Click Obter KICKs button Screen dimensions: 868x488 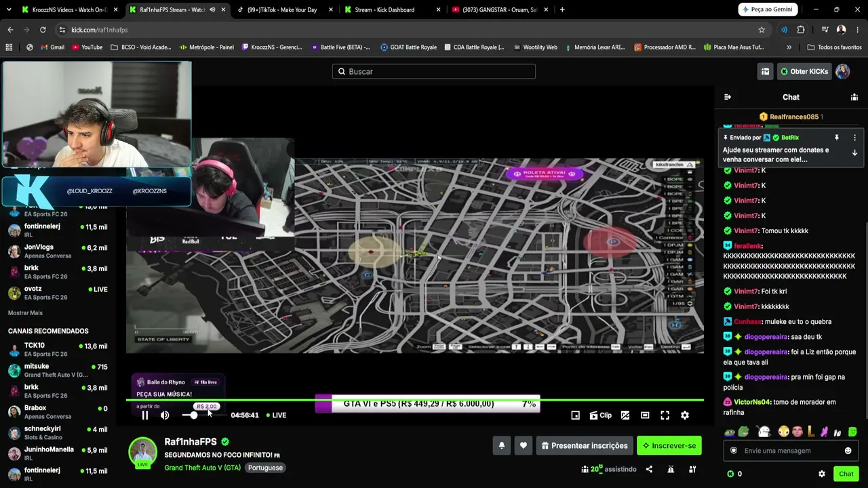(x=804, y=71)
